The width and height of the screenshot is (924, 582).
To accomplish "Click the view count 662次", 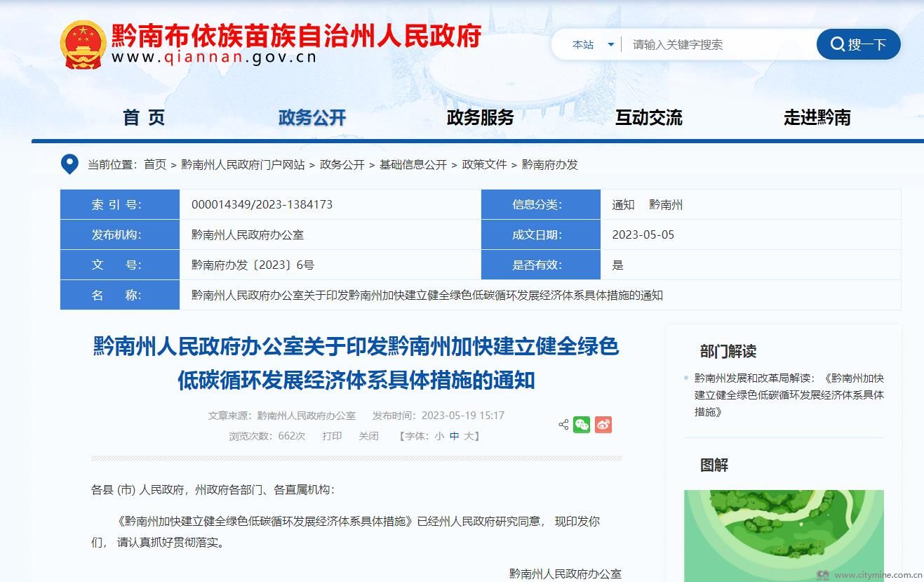I will pos(292,436).
